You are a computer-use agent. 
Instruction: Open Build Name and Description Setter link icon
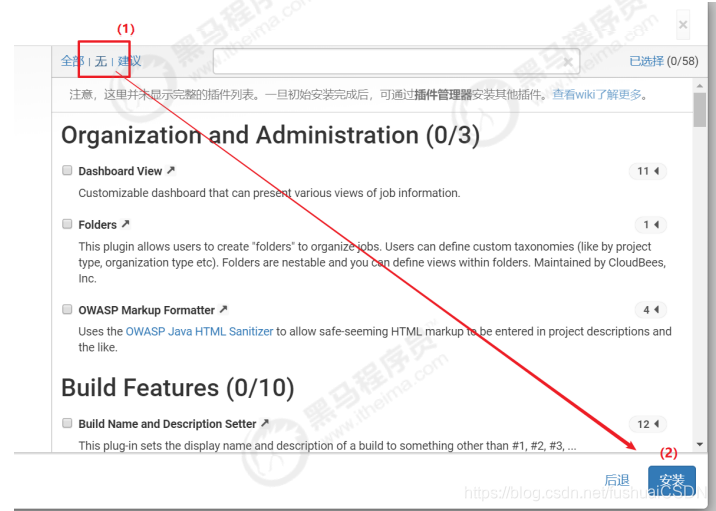pyautogui.click(x=265, y=423)
